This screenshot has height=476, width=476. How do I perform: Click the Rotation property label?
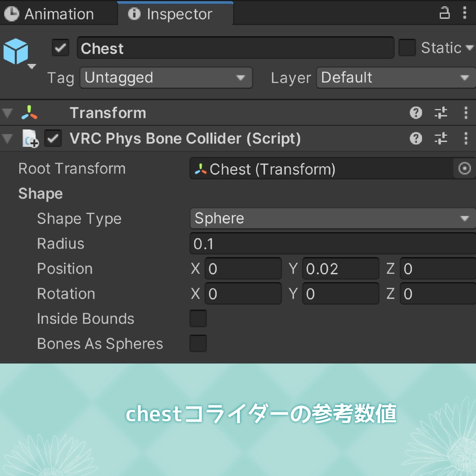66,294
